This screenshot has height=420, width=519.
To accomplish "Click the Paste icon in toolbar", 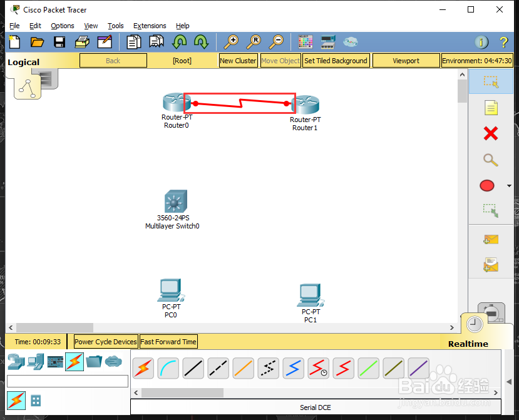I will click(x=157, y=42).
